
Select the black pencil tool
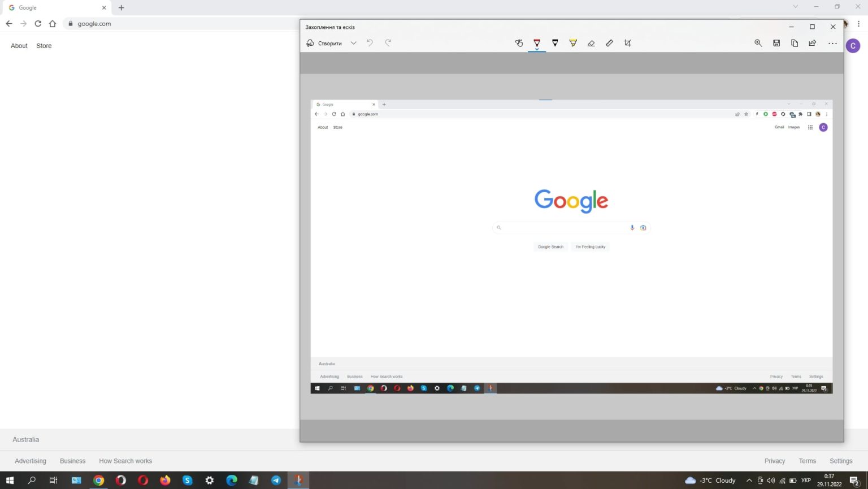click(x=555, y=43)
